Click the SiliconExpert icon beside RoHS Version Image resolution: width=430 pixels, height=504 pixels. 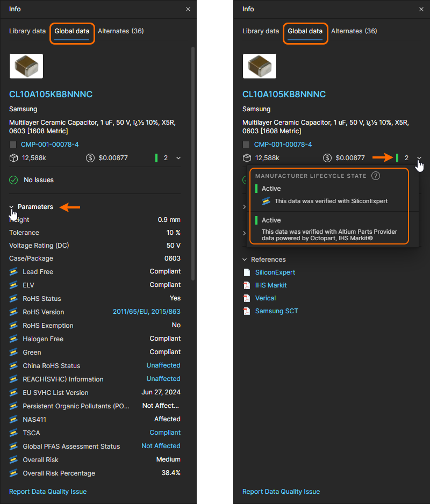pos(13,312)
